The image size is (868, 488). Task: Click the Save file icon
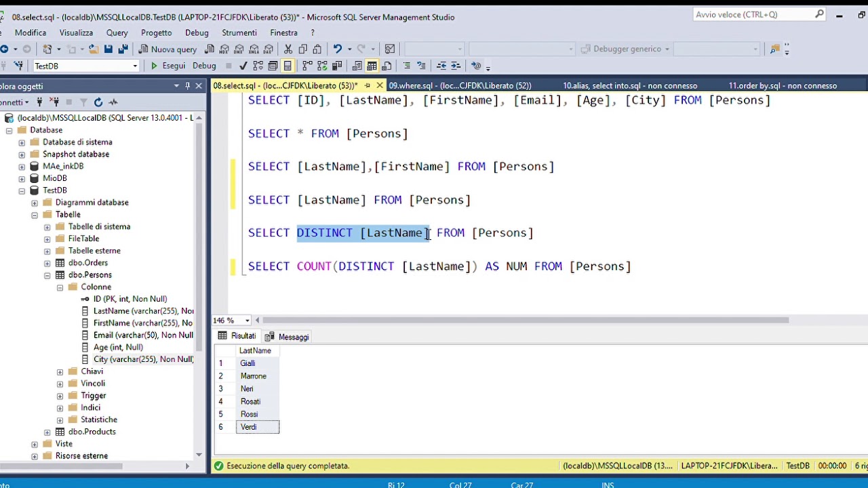(108, 49)
